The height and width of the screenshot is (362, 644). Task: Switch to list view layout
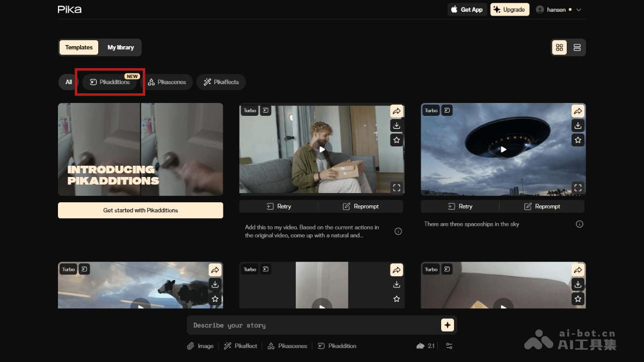pyautogui.click(x=577, y=48)
